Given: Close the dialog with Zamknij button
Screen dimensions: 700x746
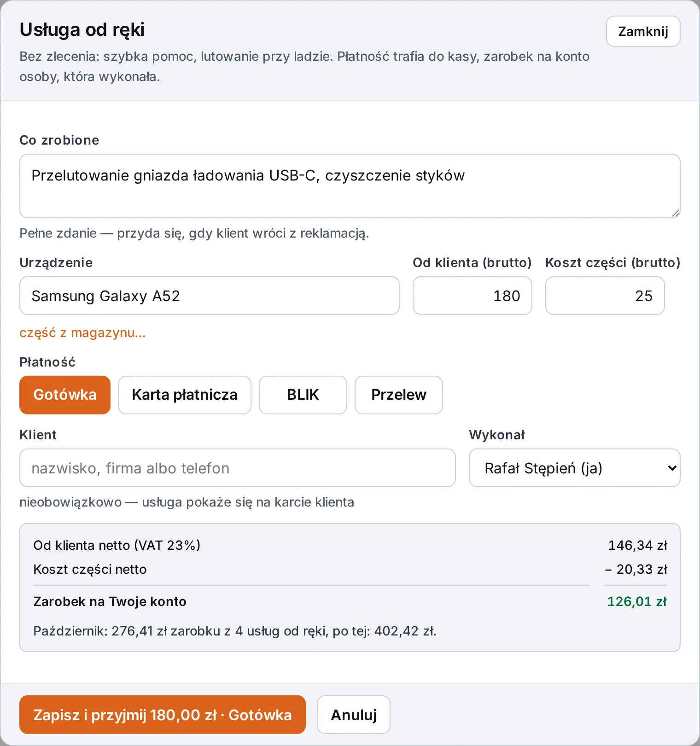Looking at the screenshot, I should 643,31.
